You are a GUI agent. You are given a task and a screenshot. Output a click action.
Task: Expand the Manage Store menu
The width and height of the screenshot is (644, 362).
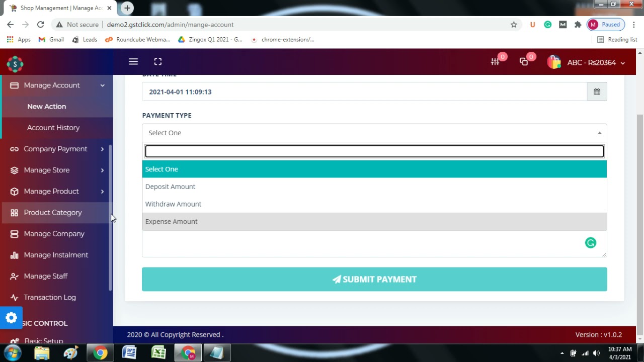click(56, 170)
